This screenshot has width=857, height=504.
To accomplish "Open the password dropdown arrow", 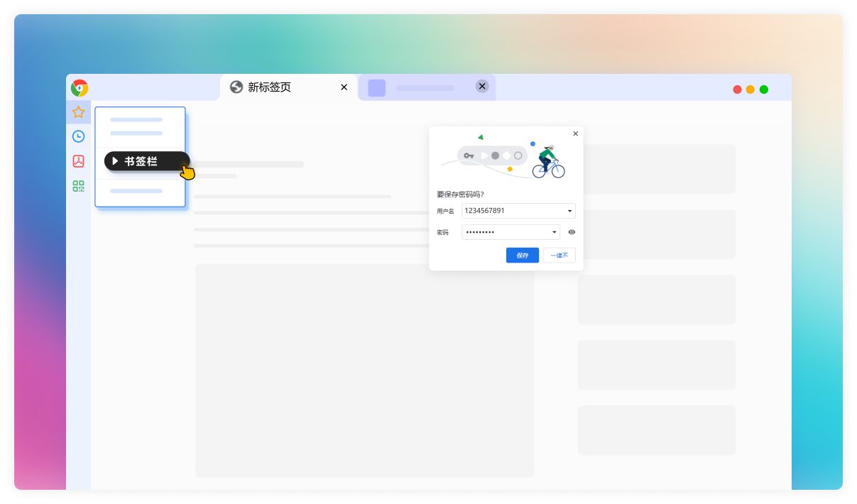I will tap(555, 232).
